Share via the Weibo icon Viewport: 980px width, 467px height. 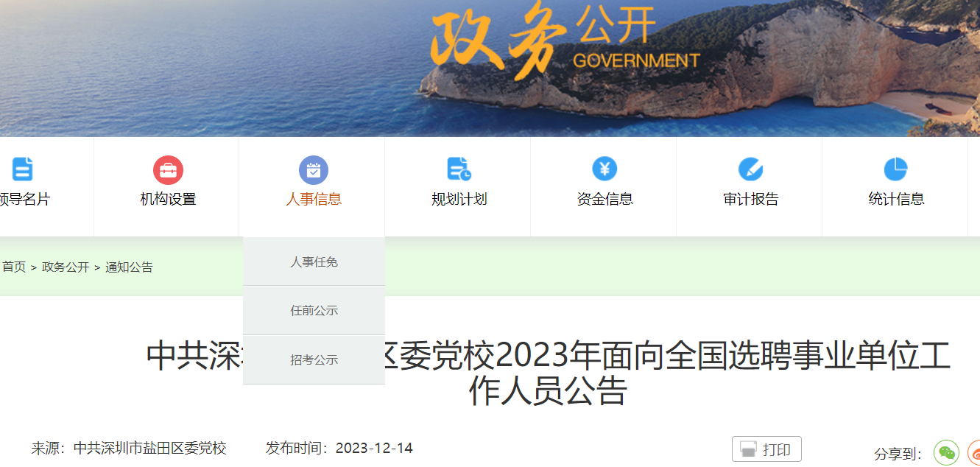coord(974,452)
